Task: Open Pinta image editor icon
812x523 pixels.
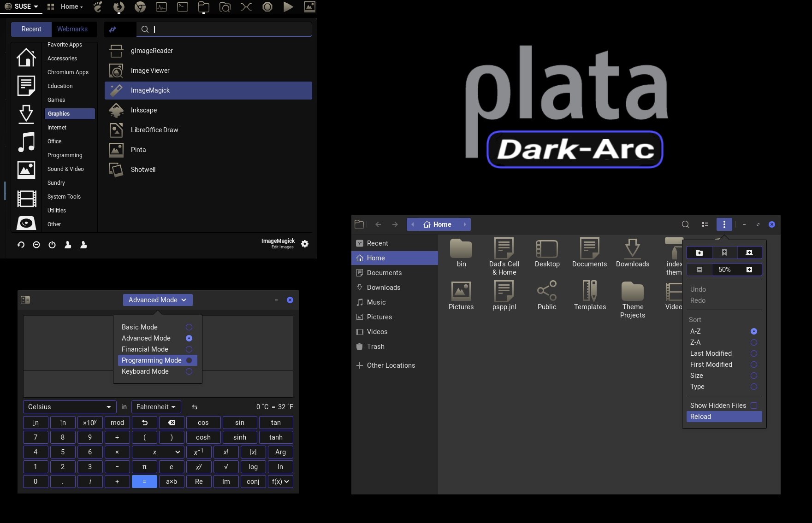Action: [116, 150]
